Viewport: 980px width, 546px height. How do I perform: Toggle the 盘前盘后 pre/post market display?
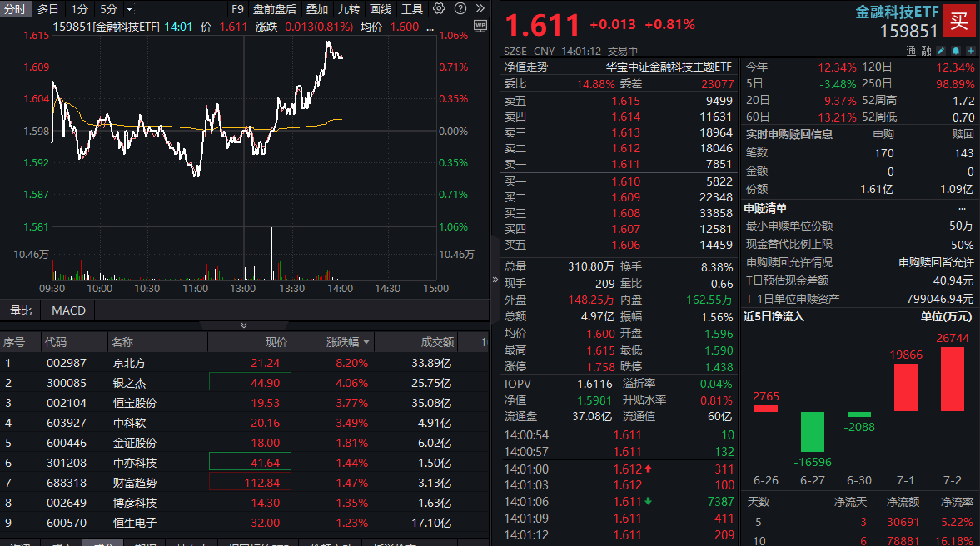(x=275, y=8)
